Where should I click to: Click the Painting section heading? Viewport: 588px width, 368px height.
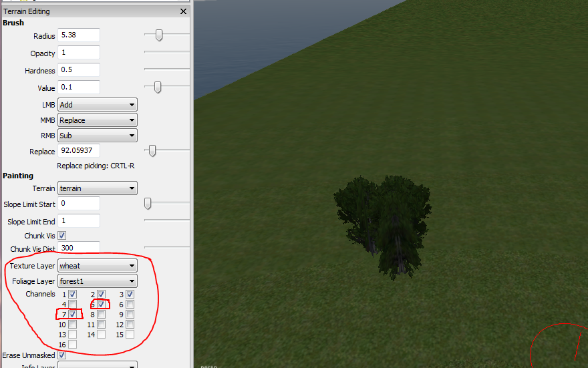point(18,176)
